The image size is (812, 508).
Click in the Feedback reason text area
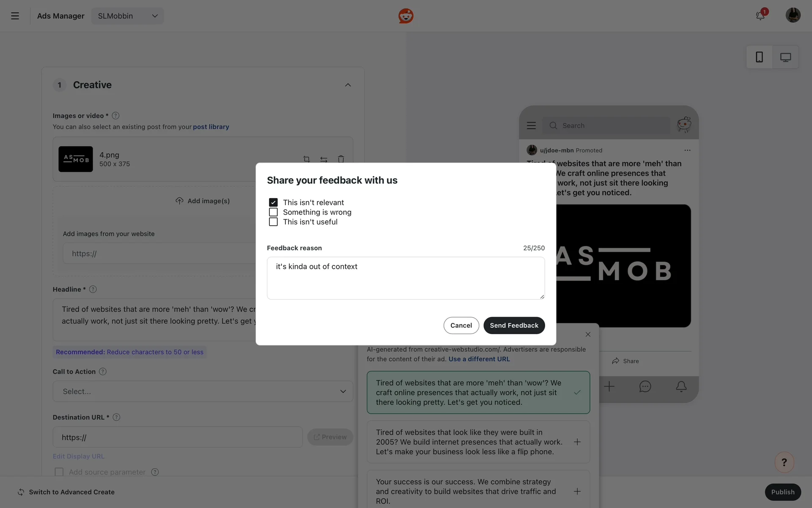(406, 278)
